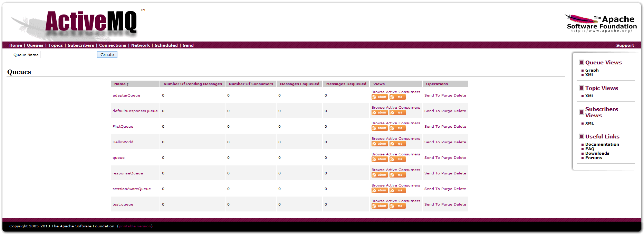The height and width of the screenshot is (236, 644).
Task: Open the Send menu item
Action: pos(188,45)
